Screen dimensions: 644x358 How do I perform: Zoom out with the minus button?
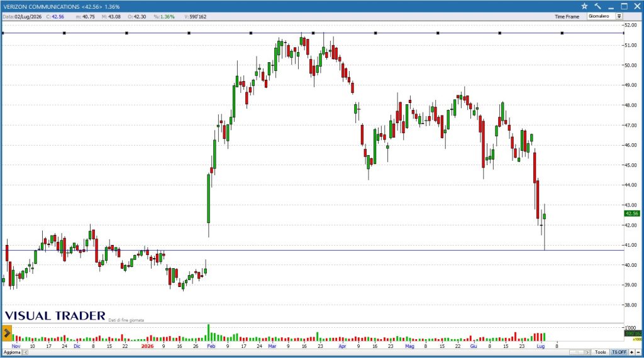click(638, 352)
